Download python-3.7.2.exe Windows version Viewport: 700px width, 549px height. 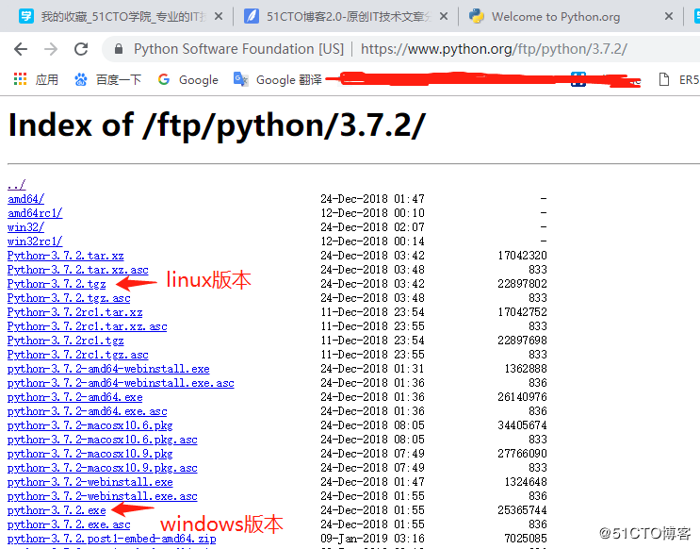tap(57, 511)
